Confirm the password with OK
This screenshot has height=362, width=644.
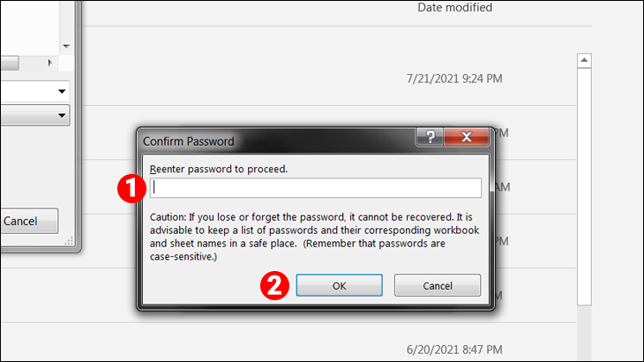pyautogui.click(x=340, y=285)
